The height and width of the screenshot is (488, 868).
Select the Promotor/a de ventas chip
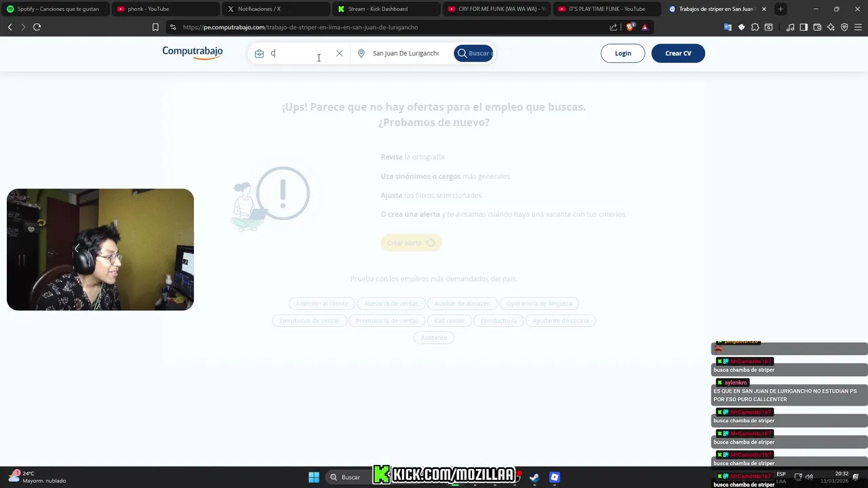coord(387,321)
